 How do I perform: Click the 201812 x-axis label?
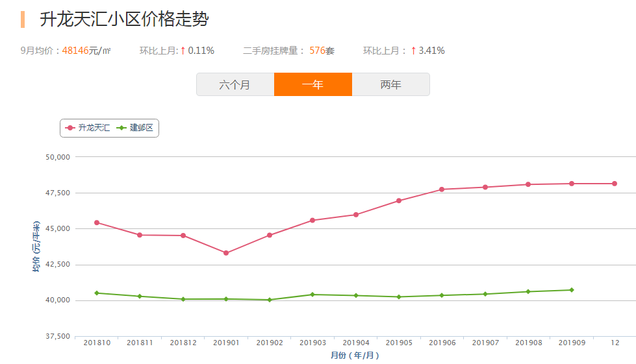[x=183, y=343]
